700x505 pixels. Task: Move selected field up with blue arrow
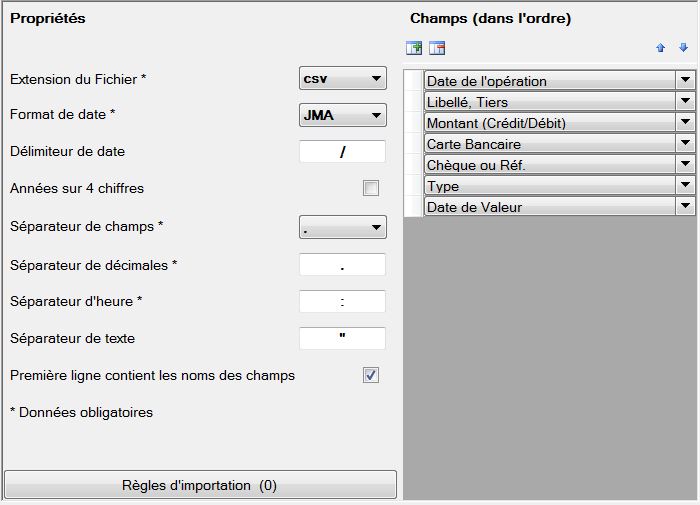(660, 48)
